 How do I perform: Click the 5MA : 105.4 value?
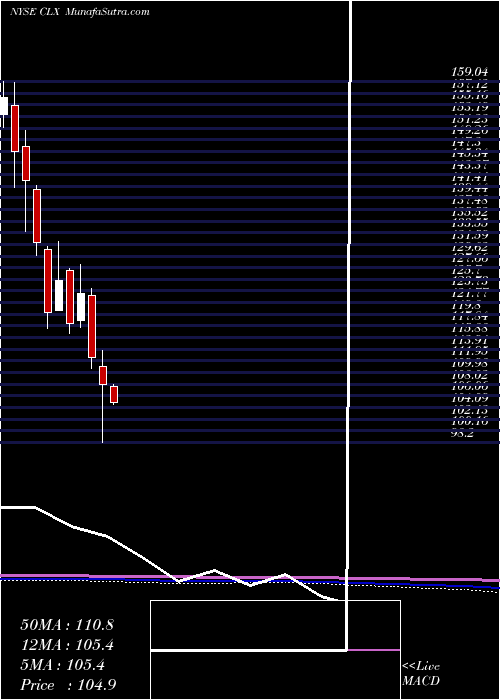(62, 665)
